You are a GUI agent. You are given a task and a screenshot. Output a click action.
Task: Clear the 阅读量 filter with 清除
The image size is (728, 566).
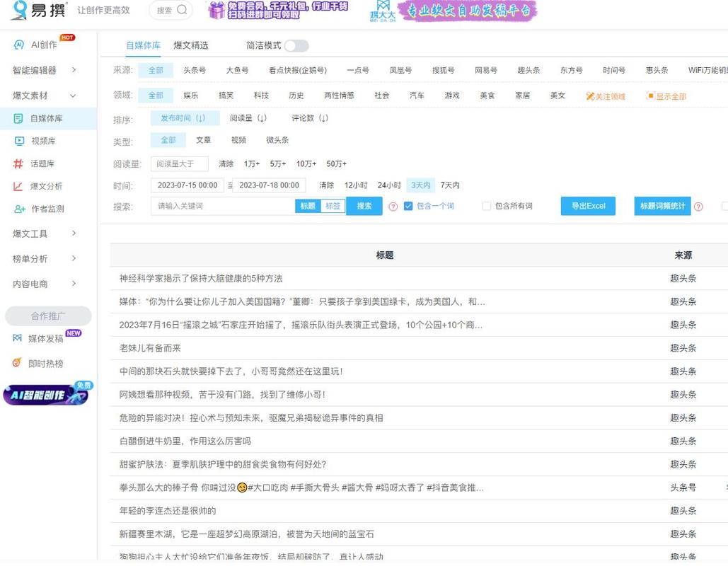pyautogui.click(x=226, y=164)
